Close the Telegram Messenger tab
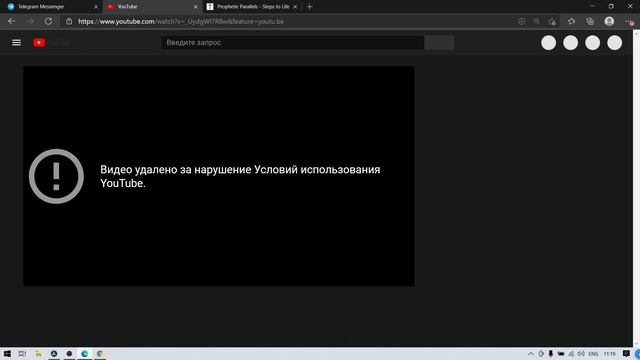This screenshot has width=640, height=360. click(x=96, y=7)
